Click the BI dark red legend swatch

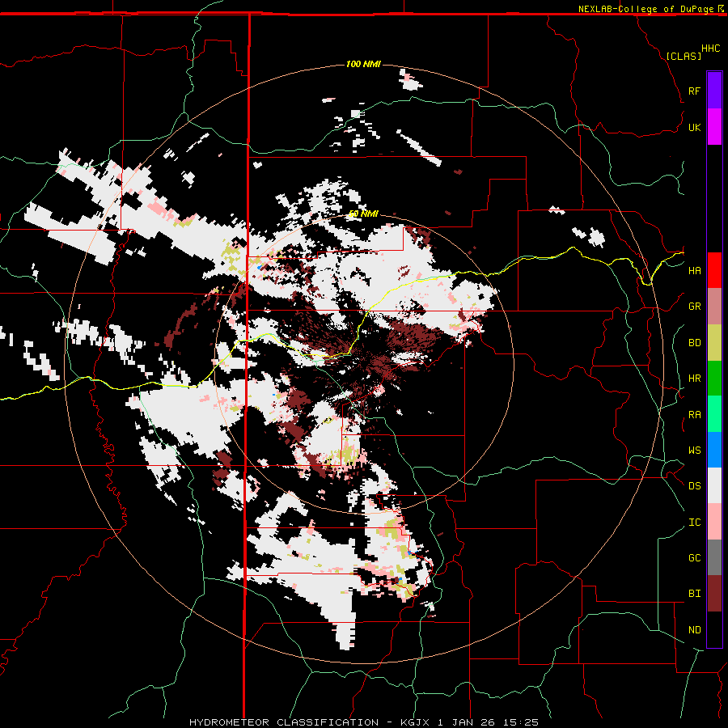[x=714, y=594]
